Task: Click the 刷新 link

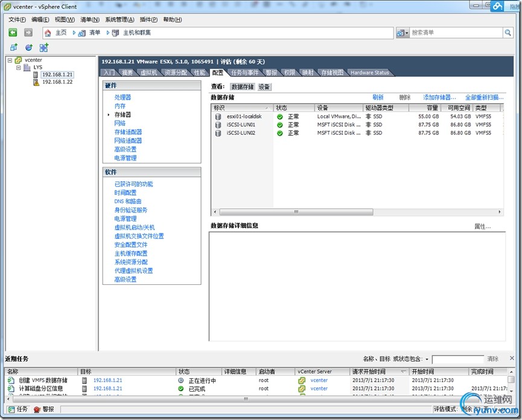Action: tap(378, 98)
